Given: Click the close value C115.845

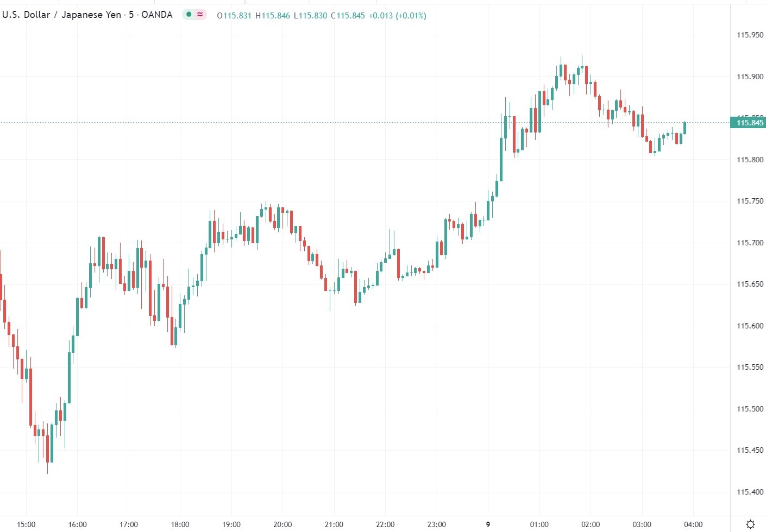Looking at the screenshot, I should 348,16.
